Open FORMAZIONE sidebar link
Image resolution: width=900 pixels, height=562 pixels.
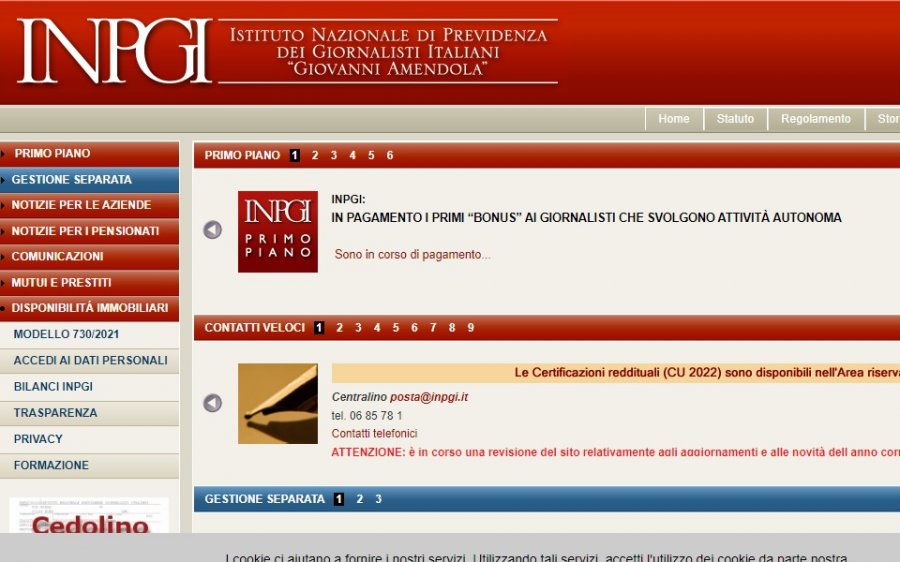[90, 465]
